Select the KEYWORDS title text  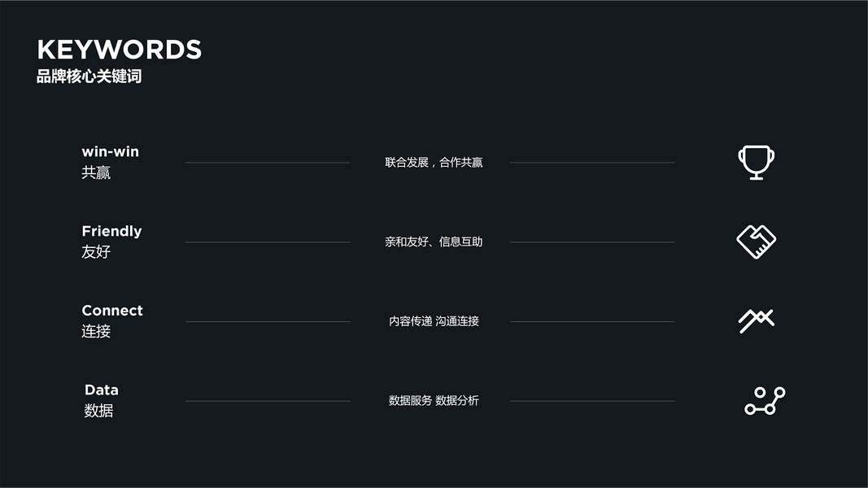coord(119,50)
